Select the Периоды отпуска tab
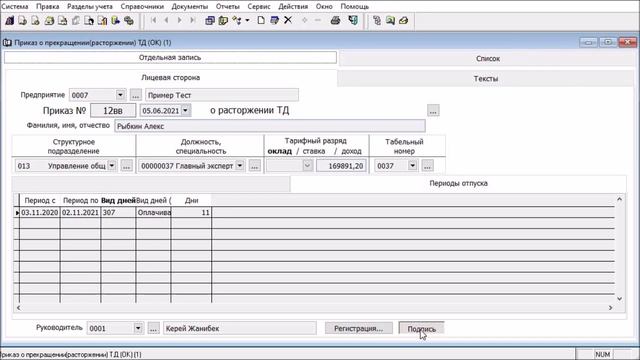640x360 pixels. tap(458, 183)
